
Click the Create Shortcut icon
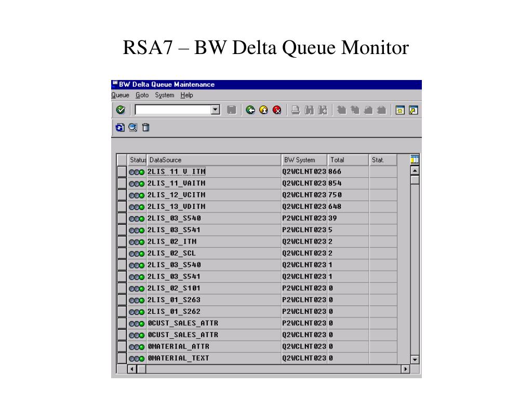(414, 110)
